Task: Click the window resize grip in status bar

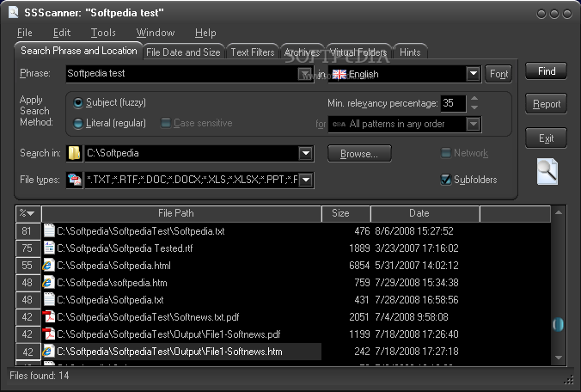Action: [568, 380]
